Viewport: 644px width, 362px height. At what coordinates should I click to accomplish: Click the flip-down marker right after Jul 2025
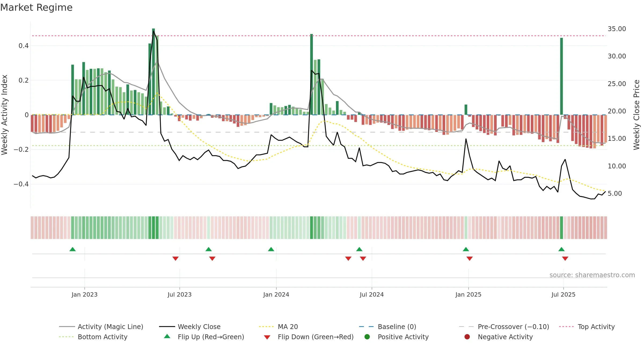pos(565,258)
